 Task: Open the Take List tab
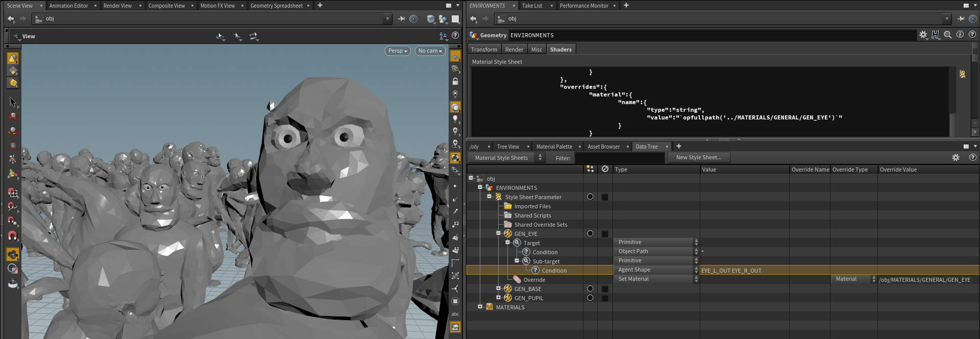click(532, 6)
